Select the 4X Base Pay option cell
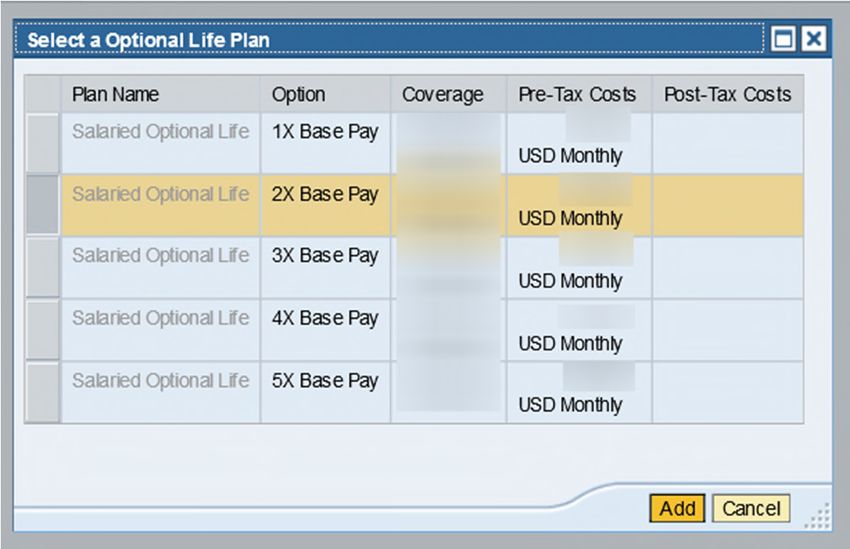The height and width of the screenshot is (549, 850). (325, 330)
